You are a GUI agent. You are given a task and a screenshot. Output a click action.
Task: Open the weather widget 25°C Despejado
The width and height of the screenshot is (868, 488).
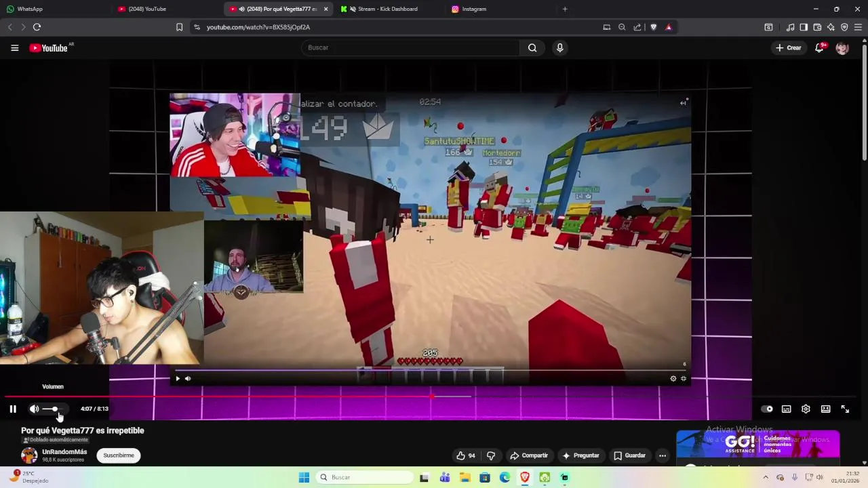pyautogui.click(x=28, y=477)
